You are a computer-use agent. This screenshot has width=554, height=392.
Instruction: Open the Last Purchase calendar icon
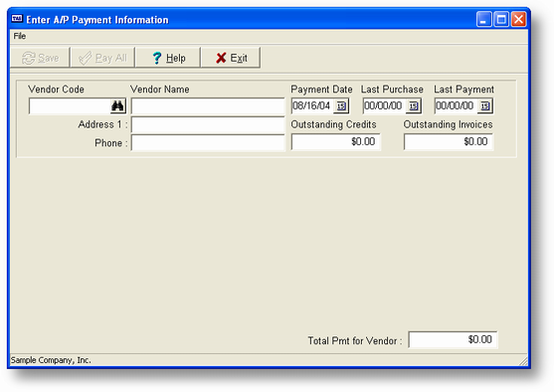click(414, 106)
